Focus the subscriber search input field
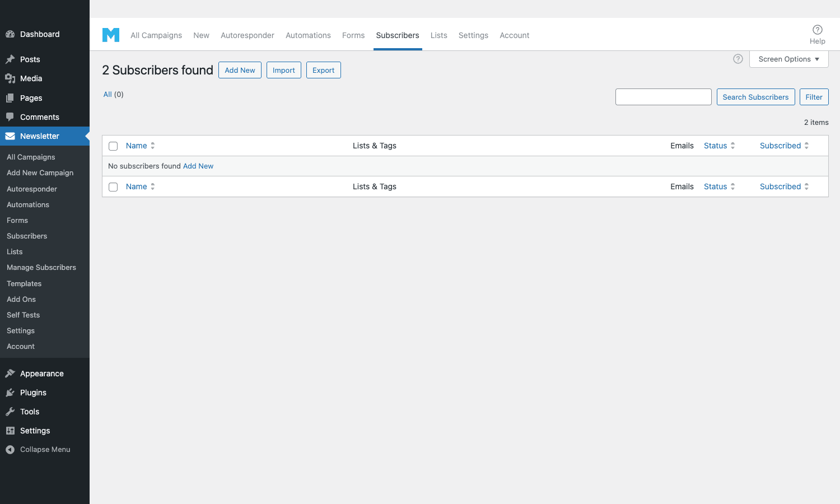Viewport: 840px width, 504px height. pos(664,97)
